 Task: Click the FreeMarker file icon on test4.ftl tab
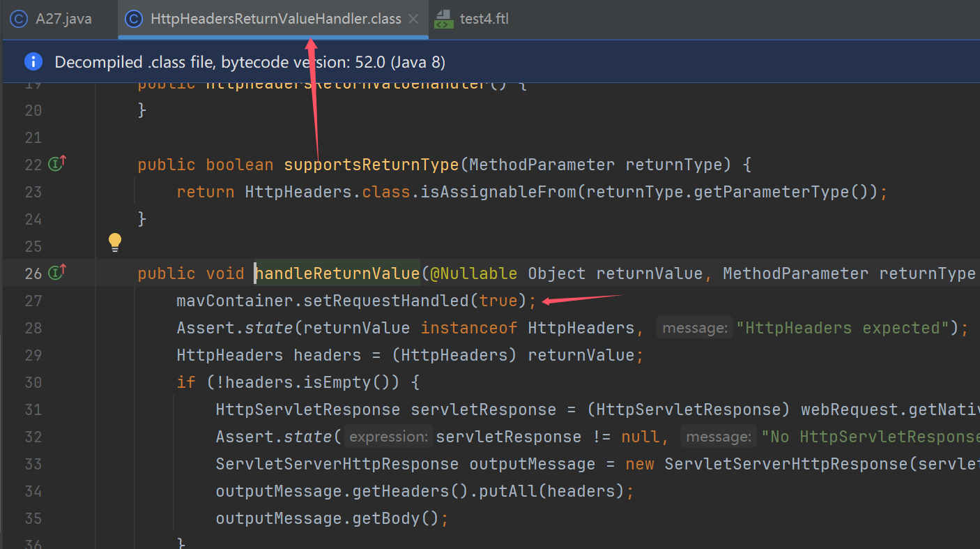point(443,19)
